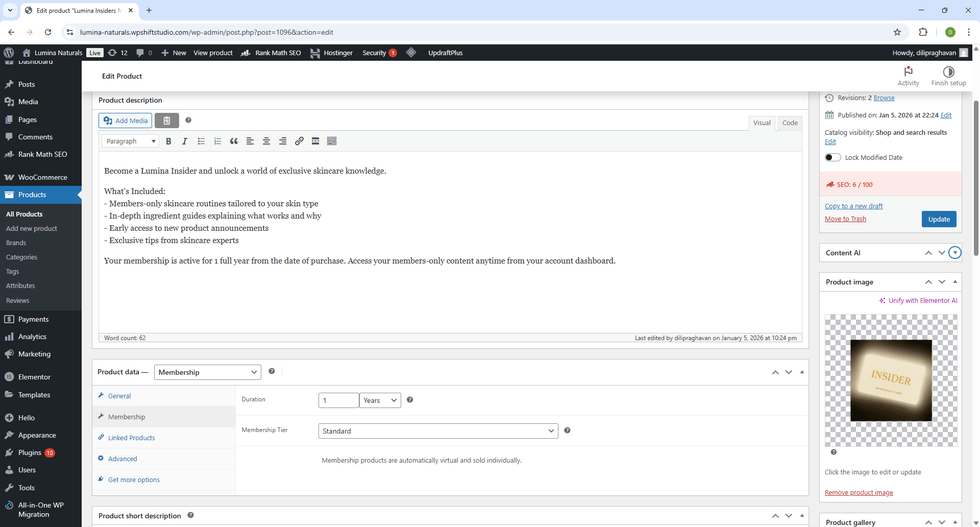Click the Bold formatting icon
The width and height of the screenshot is (980, 527).
[x=168, y=141]
